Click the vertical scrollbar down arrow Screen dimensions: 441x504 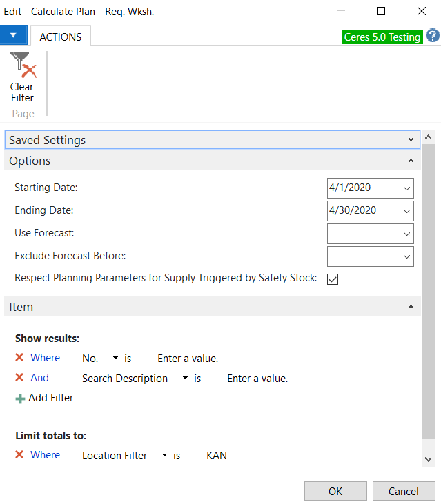point(429,458)
